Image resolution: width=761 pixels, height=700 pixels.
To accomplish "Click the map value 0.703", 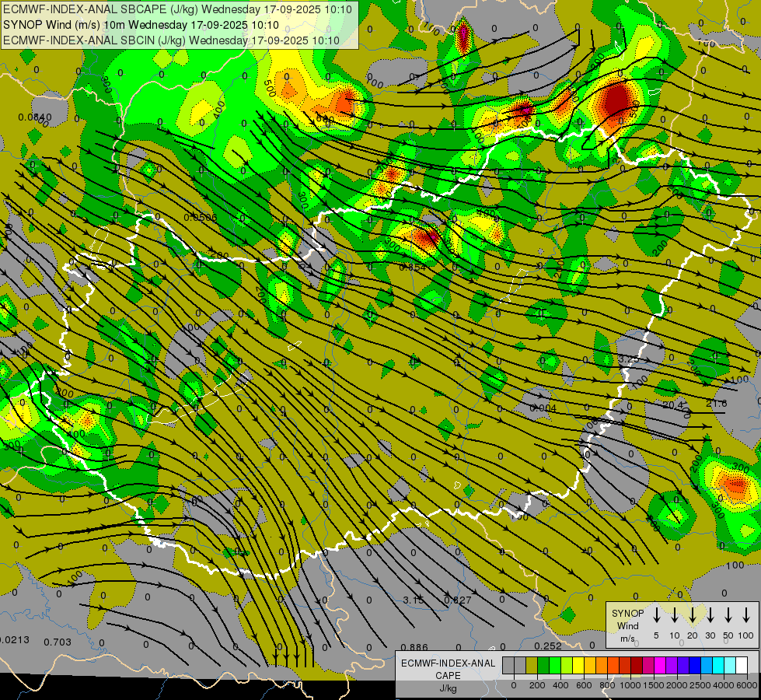I will pyautogui.click(x=58, y=642).
